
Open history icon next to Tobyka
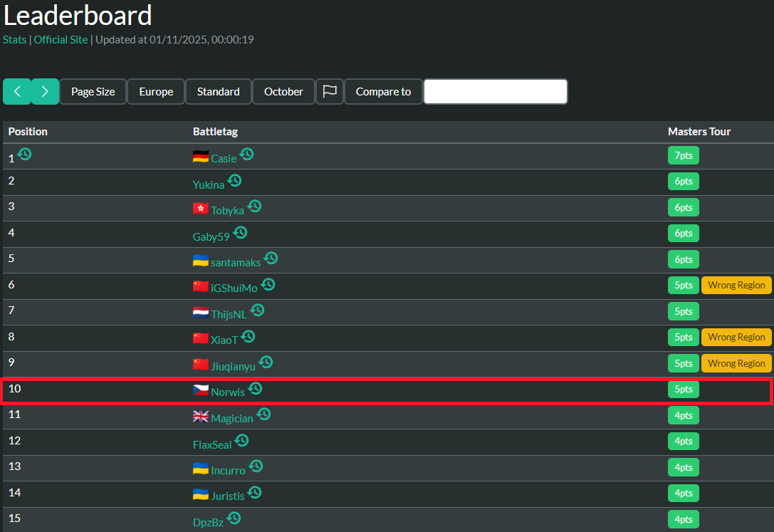255,206
